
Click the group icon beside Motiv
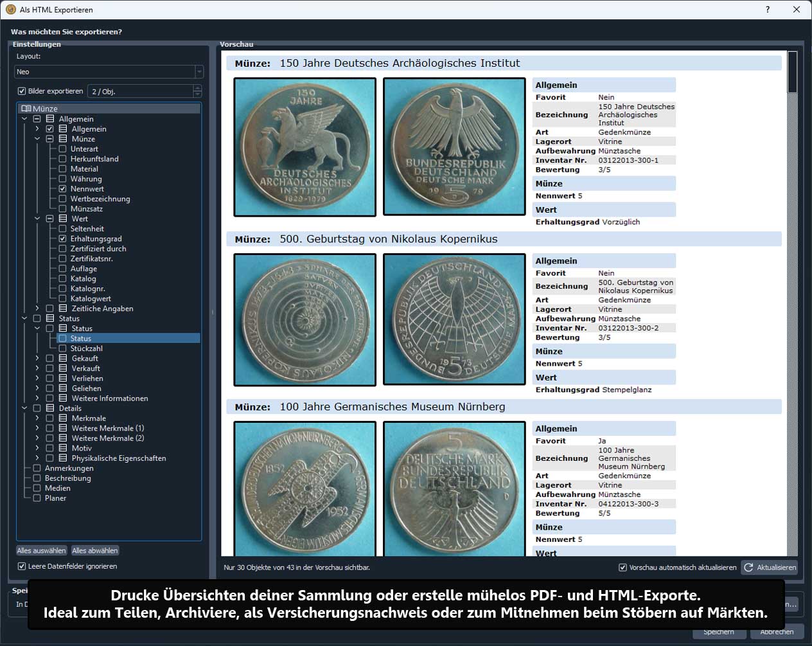click(x=63, y=448)
